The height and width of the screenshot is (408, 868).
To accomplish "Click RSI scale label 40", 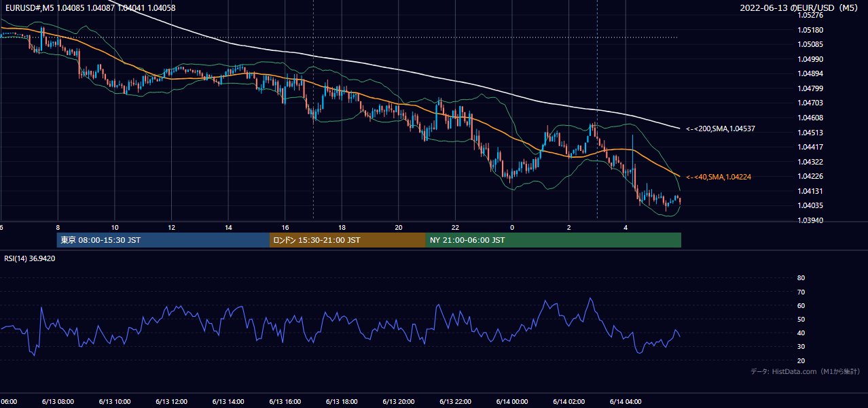I will 801,333.
